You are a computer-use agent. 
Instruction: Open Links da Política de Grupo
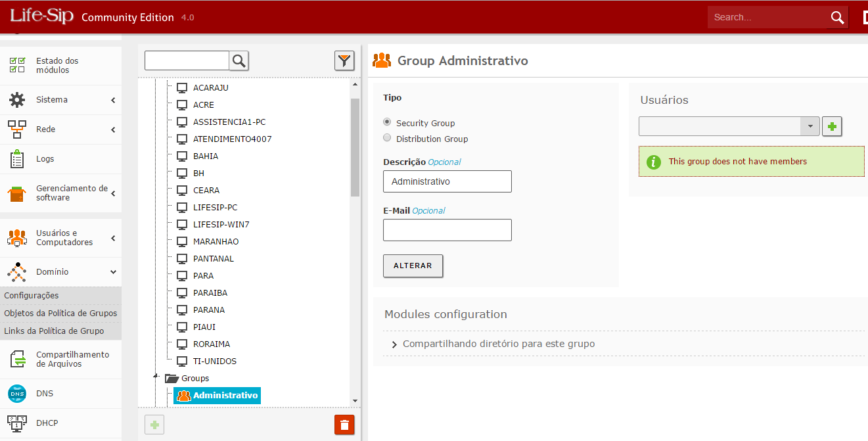click(54, 331)
